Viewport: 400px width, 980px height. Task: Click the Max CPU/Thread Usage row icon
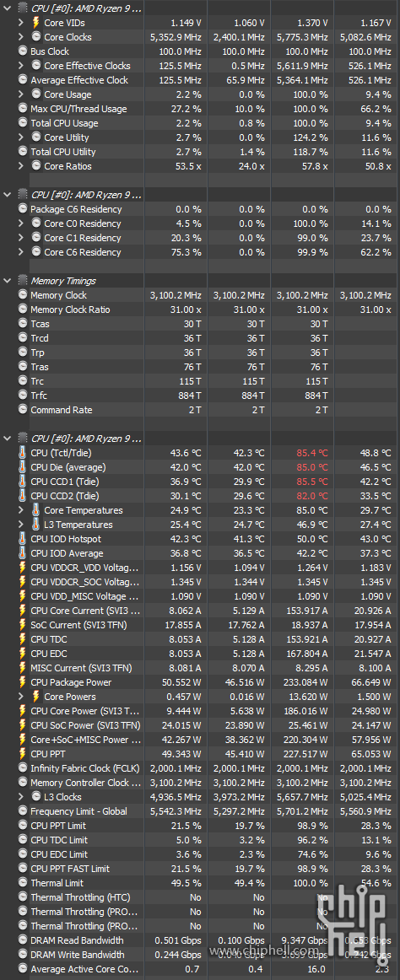[23, 109]
